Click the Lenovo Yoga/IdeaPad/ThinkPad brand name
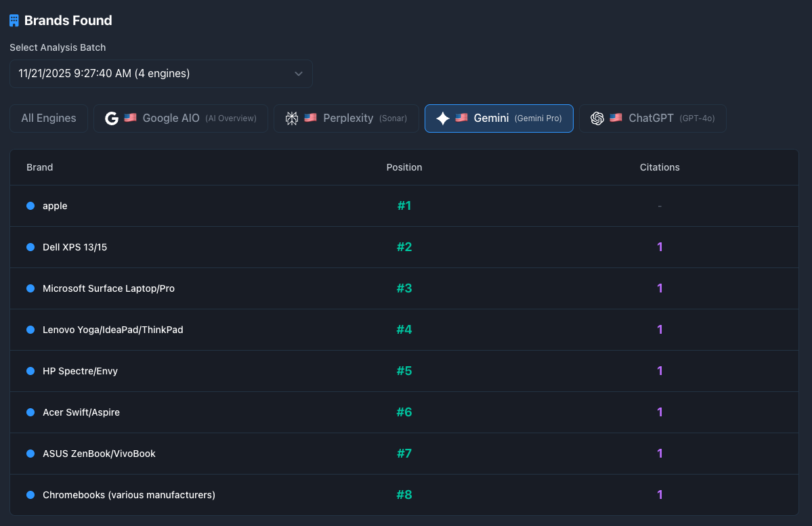Viewport: 812px width, 526px height. (x=113, y=330)
